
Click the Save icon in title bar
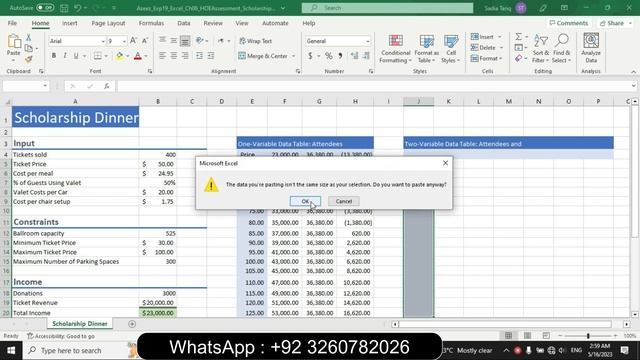tap(64, 8)
